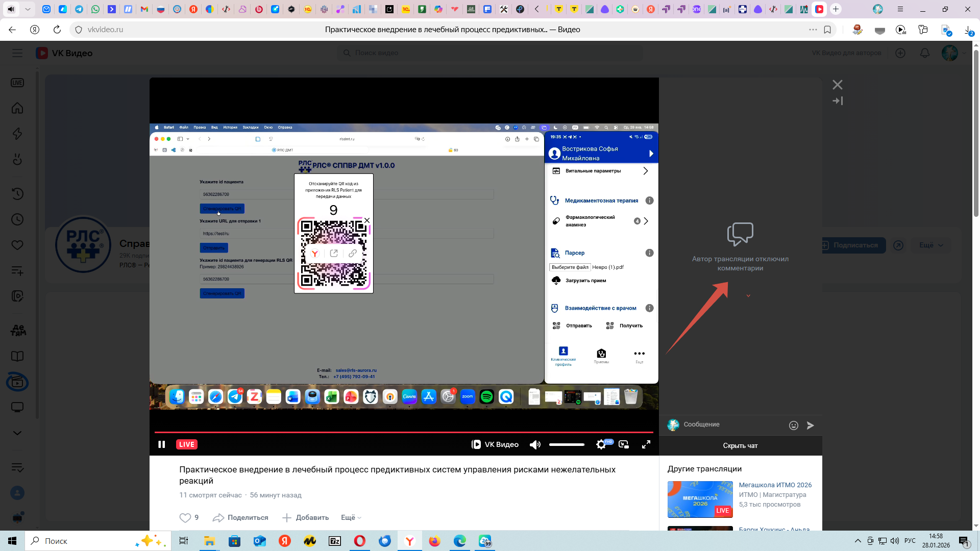
Task: Click the 'ИТМО | Магистратура' channel name
Action: [773, 495]
